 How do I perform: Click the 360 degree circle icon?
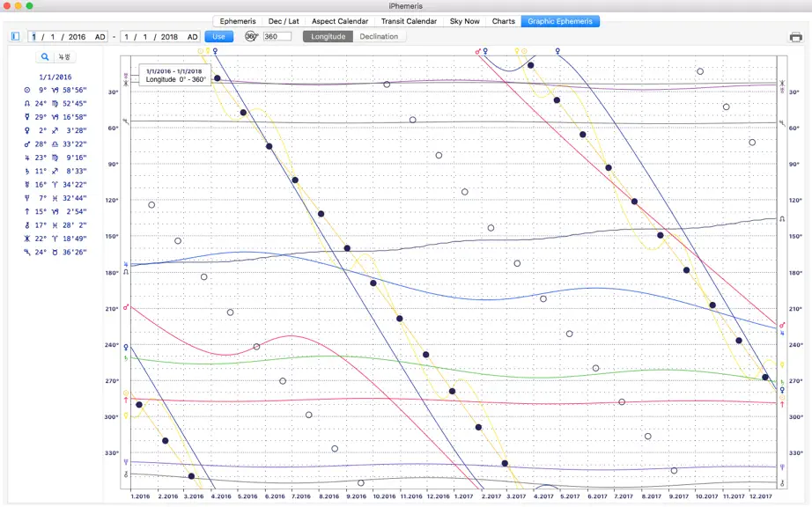(251, 36)
